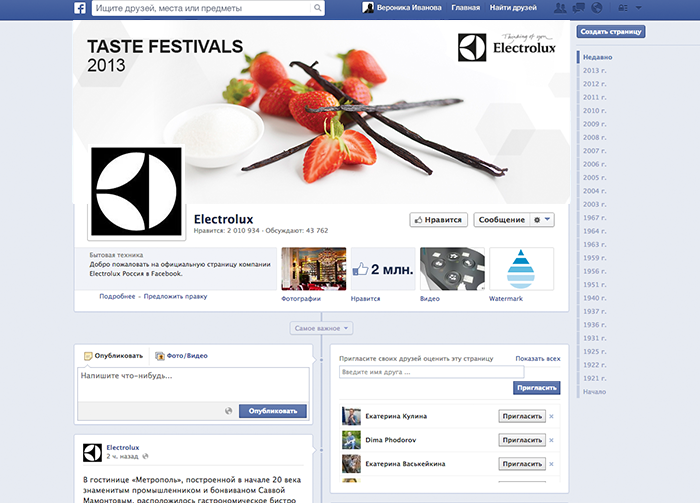Jump to 2013 г. in timeline

click(595, 71)
